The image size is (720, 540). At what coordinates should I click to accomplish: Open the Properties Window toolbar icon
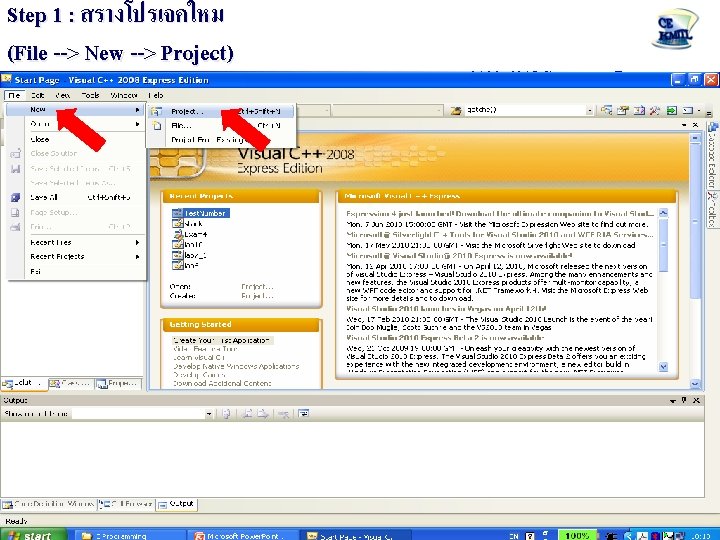[623, 110]
